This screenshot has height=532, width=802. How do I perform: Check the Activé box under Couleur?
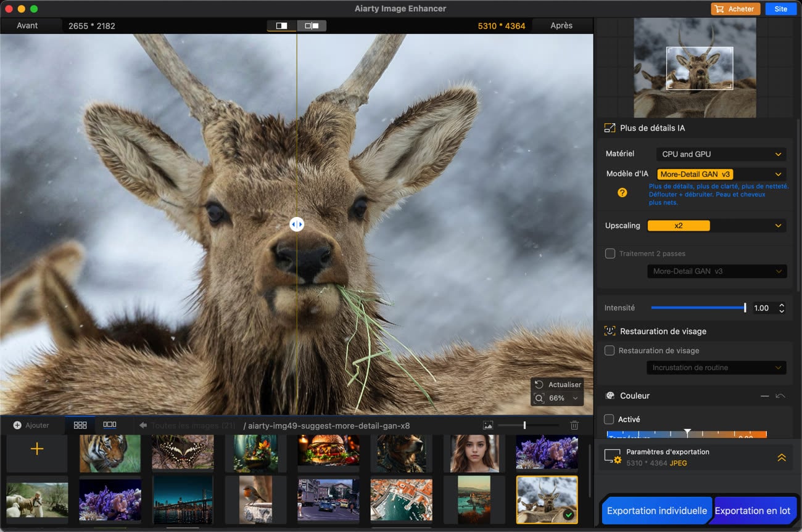tap(609, 419)
